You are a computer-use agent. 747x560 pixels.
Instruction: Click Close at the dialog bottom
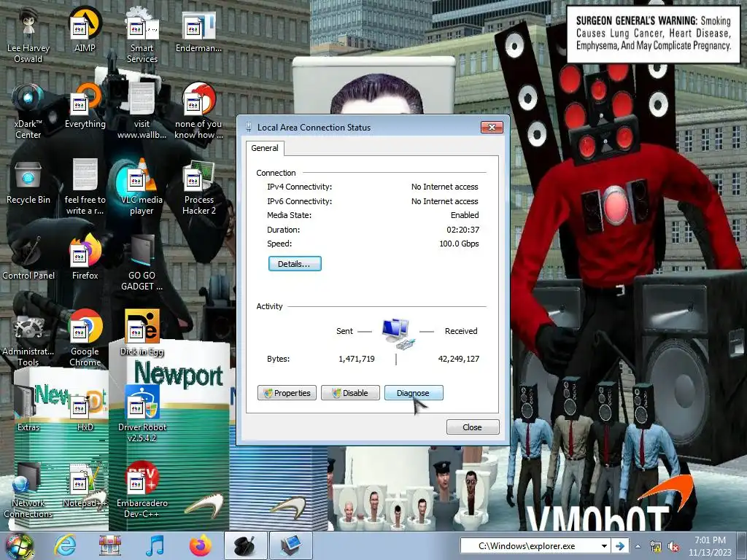coord(473,427)
